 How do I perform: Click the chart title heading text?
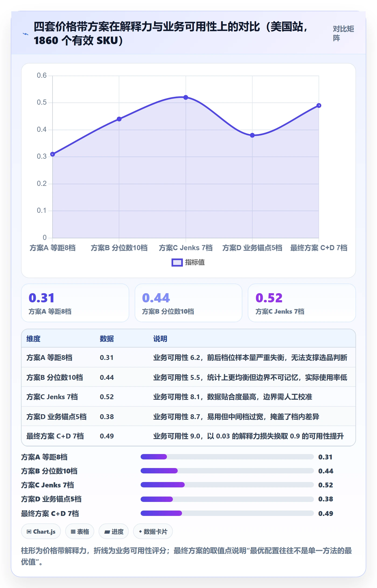click(170, 33)
